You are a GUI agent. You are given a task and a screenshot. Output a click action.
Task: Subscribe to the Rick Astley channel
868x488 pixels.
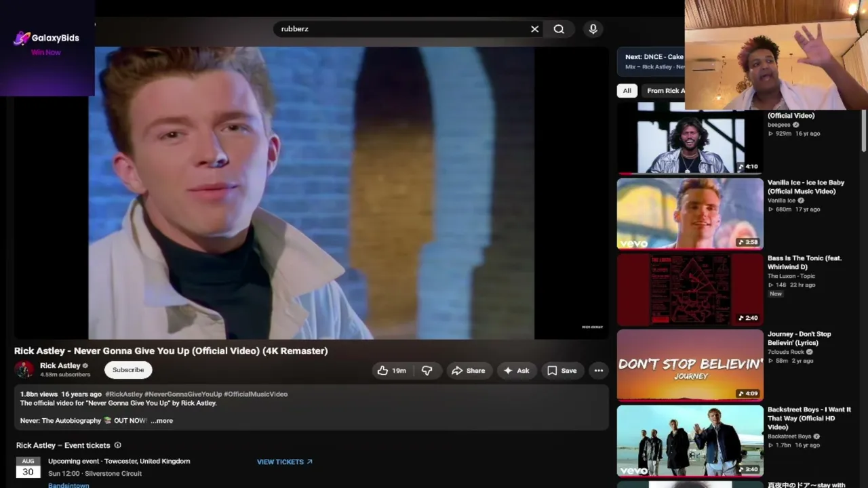(128, 370)
